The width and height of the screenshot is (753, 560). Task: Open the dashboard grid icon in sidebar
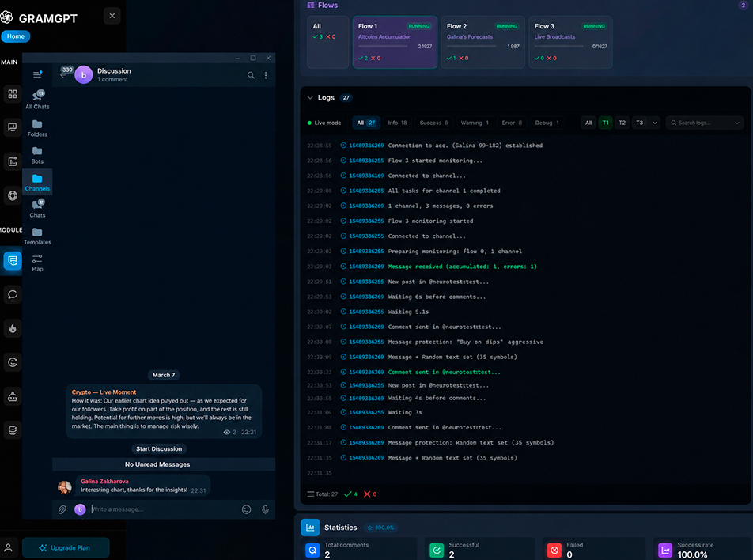click(x=13, y=94)
